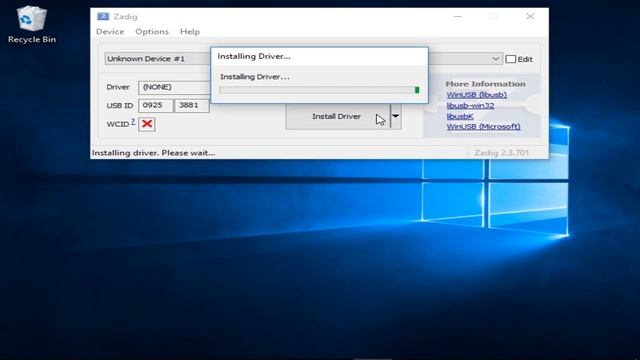Open the libusb-win32 link
Screen dimensions: 640x360
tap(470, 105)
